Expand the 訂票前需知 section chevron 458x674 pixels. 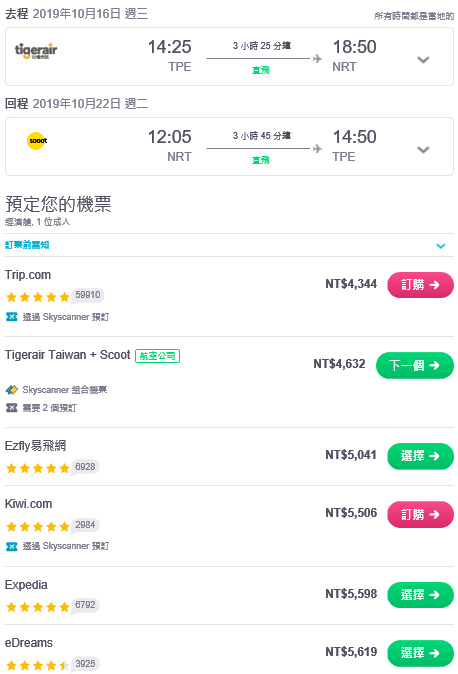pyautogui.click(x=440, y=246)
